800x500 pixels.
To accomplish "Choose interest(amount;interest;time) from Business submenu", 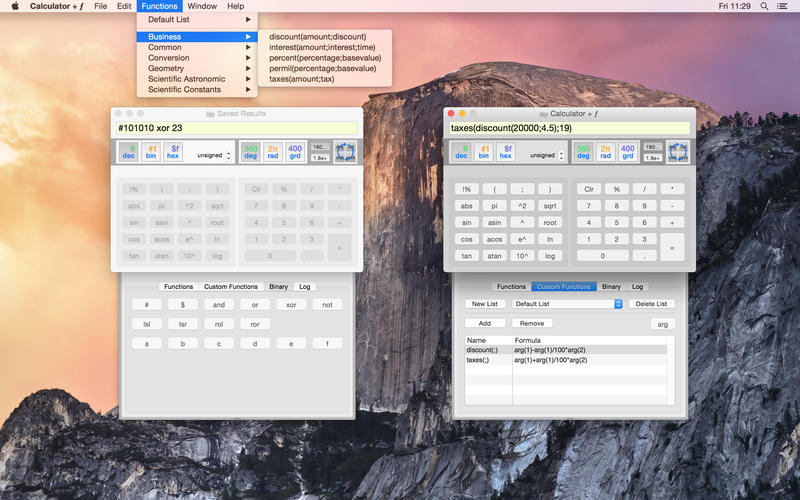I will [x=325, y=47].
